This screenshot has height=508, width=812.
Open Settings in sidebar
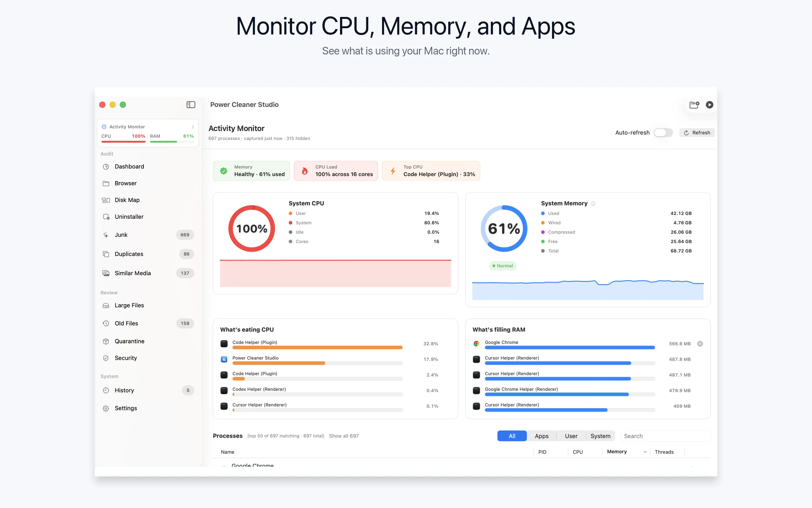(148, 408)
